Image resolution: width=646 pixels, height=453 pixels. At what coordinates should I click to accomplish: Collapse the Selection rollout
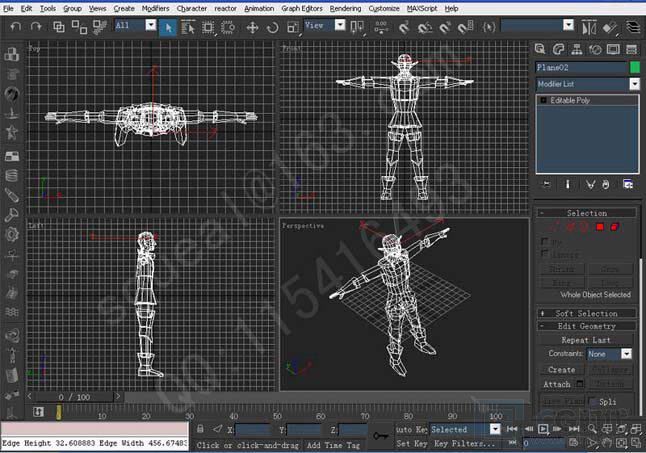(587, 213)
